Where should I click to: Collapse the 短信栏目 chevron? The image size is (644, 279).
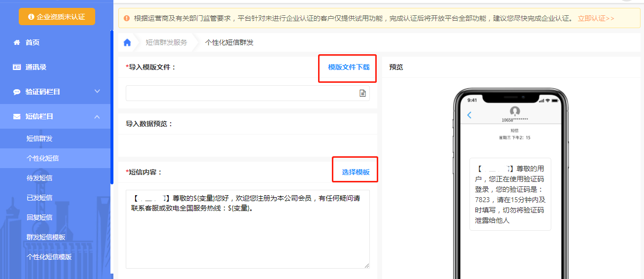(97, 116)
